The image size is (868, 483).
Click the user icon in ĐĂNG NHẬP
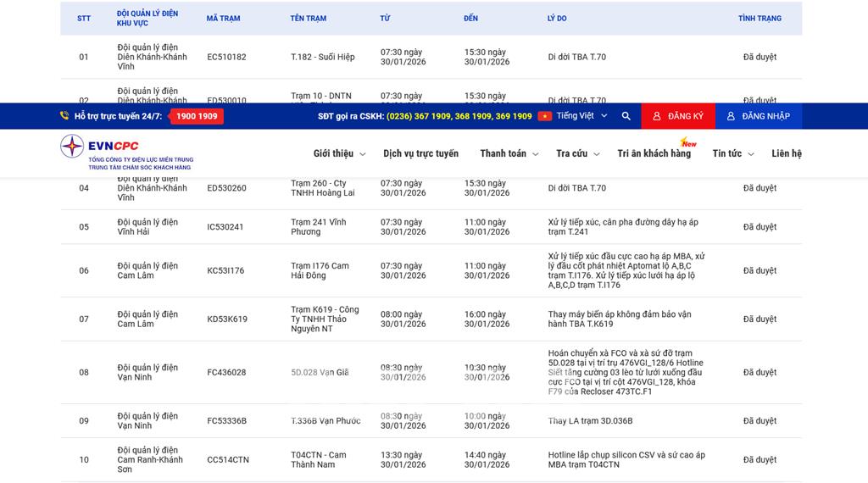click(x=731, y=116)
